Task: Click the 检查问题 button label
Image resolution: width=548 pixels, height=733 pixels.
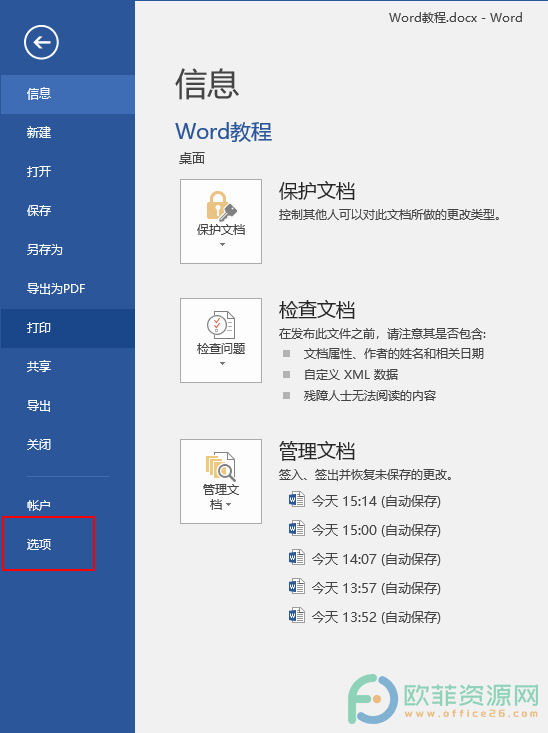Action: (221, 349)
